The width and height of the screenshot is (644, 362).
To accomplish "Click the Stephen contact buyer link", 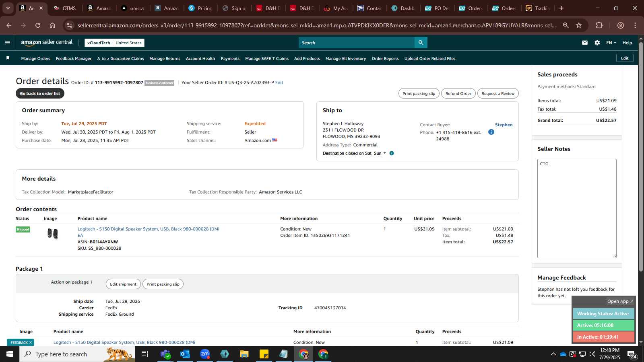I will pyautogui.click(x=504, y=125).
